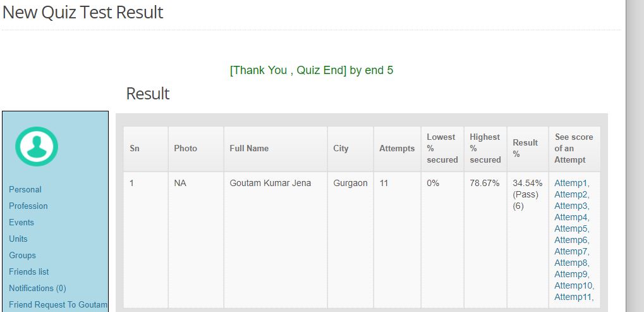Open Attemp8 score link
The height and width of the screenshot is (312, 644).
571,263
